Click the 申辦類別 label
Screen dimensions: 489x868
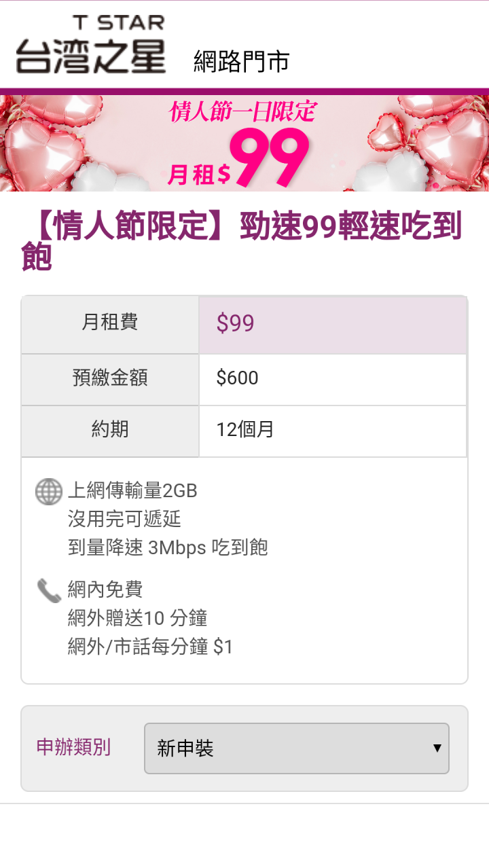[73, 747]
